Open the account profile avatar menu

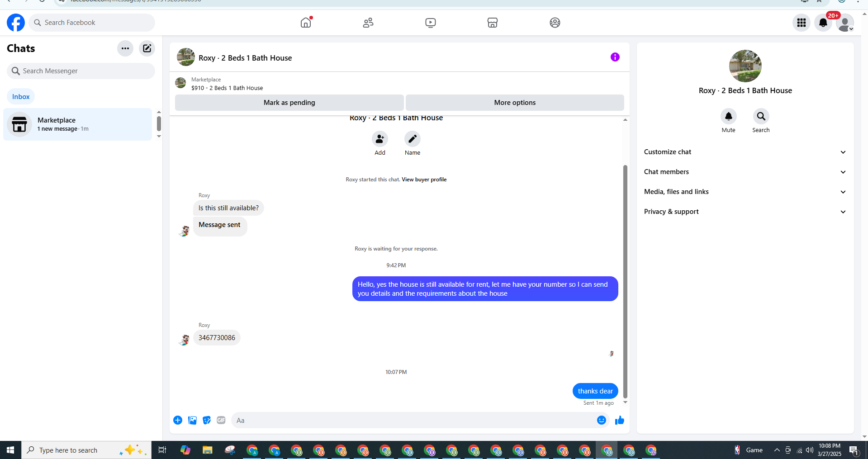pyautogui.click(x=845, y=23)
